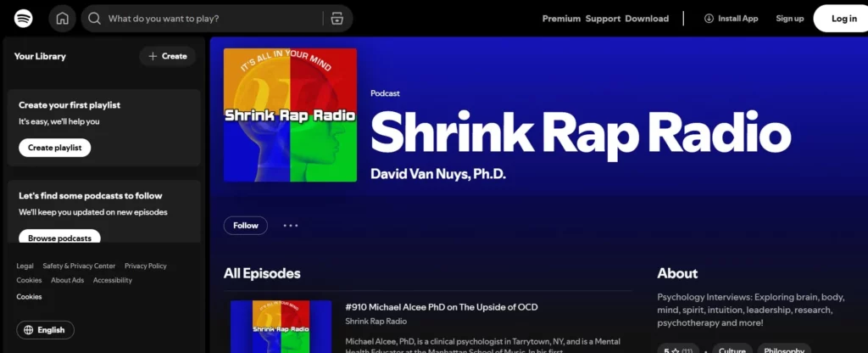Screen dimensions: 868x353
Task: Open the Shrink Rap Radio link under episode #910
Action: [x=376, y=322]
